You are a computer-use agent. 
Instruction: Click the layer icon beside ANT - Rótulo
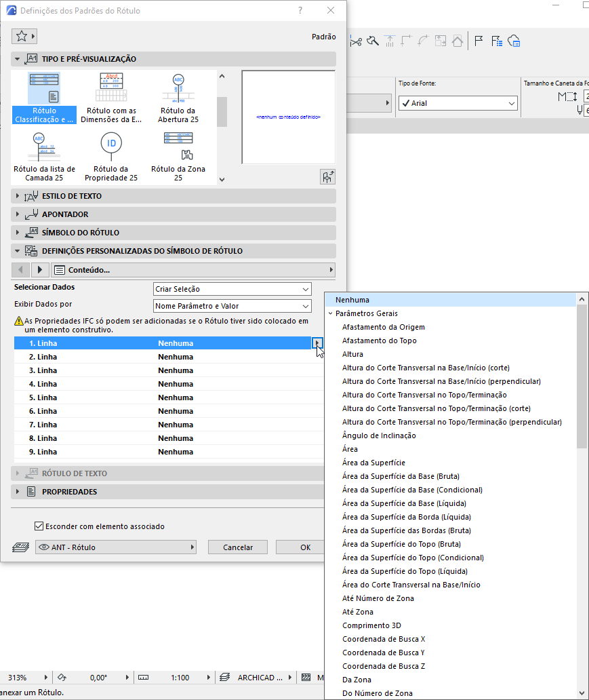[20, 547]
